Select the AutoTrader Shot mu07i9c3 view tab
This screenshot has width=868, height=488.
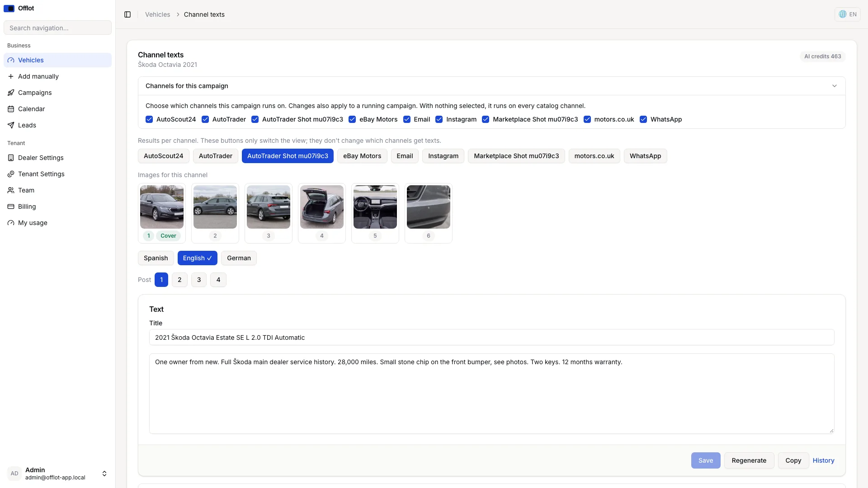coord(288,156)
